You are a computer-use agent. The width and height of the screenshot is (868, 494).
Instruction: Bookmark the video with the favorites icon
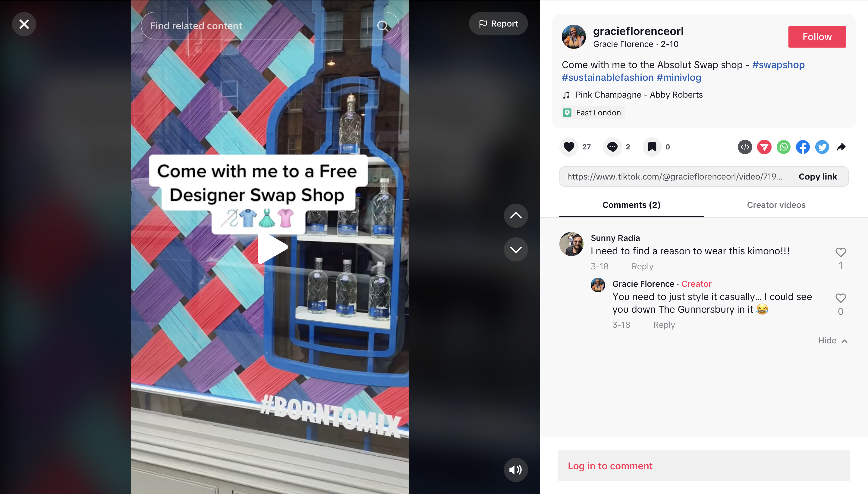click(652, 147)
